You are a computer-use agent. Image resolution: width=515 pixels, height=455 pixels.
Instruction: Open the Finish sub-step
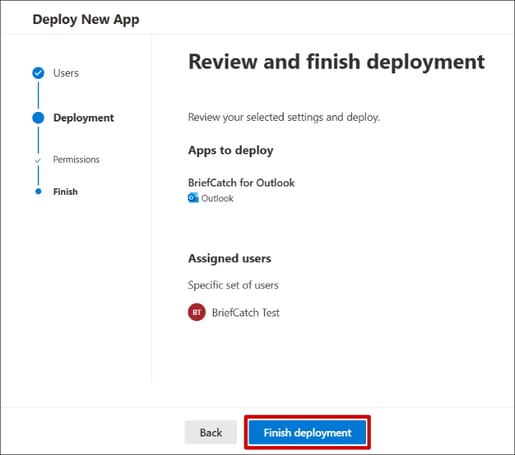point(65,192)
